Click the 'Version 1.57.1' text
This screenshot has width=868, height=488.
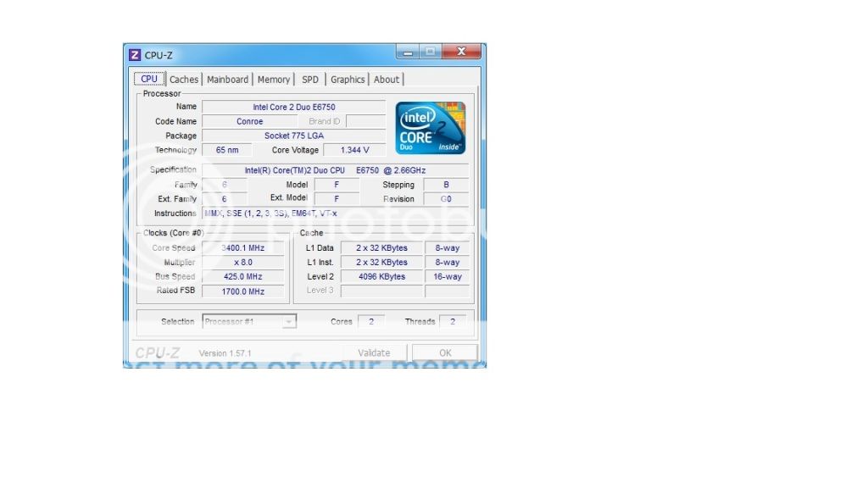coord(225,353)
